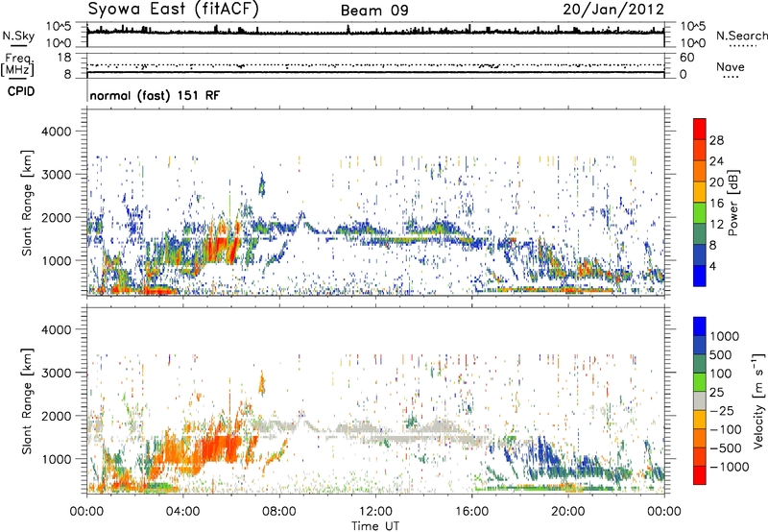
Task: Click the '08:00' time axis label
Action: (x=279, y=512)
